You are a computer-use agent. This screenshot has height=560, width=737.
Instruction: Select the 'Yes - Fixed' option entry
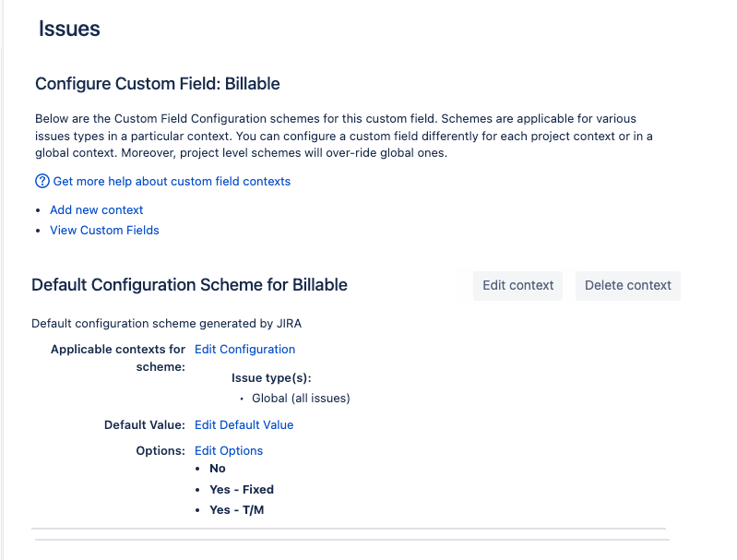pyautogui.click(x=242, y=490)
